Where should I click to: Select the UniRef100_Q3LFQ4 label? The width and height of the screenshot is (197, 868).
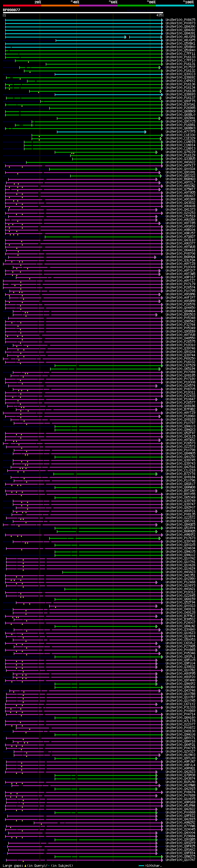pos(180,260)
